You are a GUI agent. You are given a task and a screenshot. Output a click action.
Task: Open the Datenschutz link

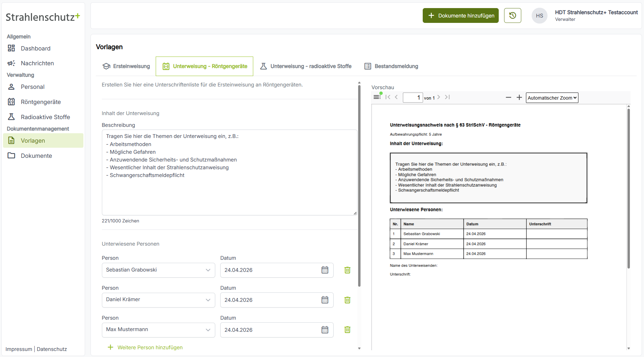pos(52,349)
